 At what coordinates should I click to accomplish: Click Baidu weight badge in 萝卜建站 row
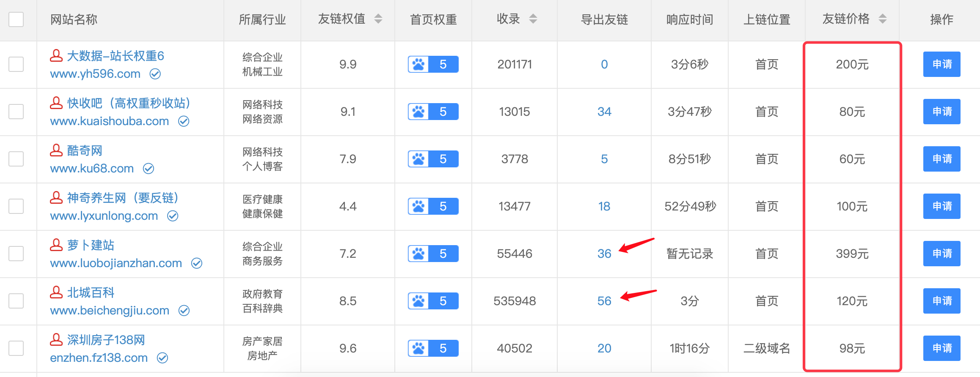click(433, 254)
